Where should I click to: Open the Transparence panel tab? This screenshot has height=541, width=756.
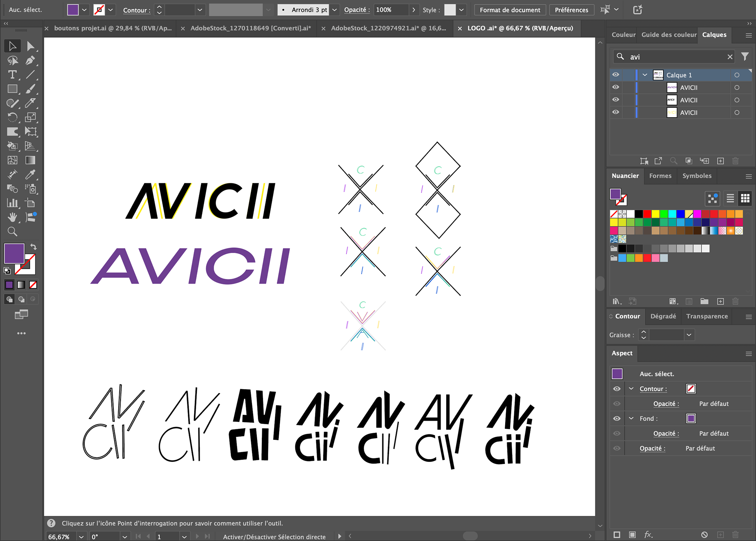click(707, 316)
